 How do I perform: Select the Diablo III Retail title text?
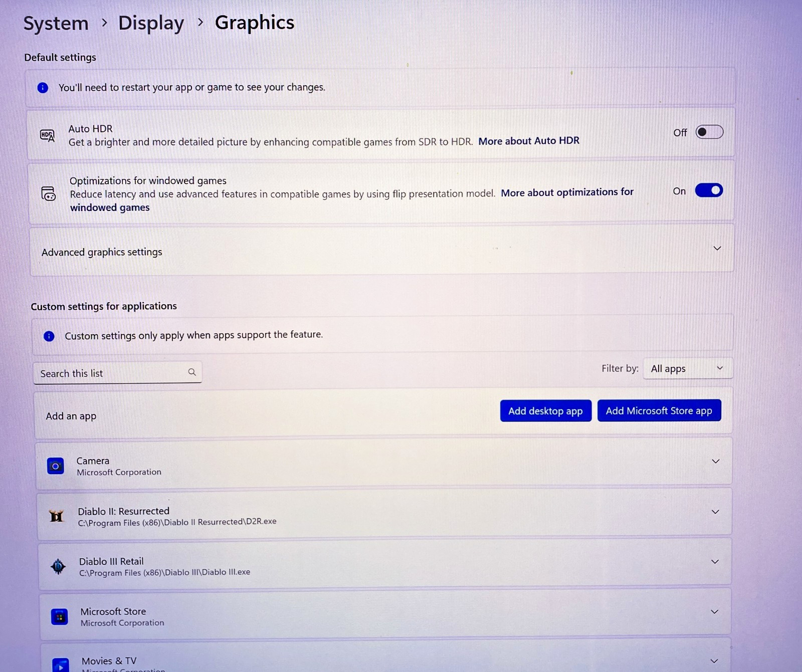[x=111, y=561]
